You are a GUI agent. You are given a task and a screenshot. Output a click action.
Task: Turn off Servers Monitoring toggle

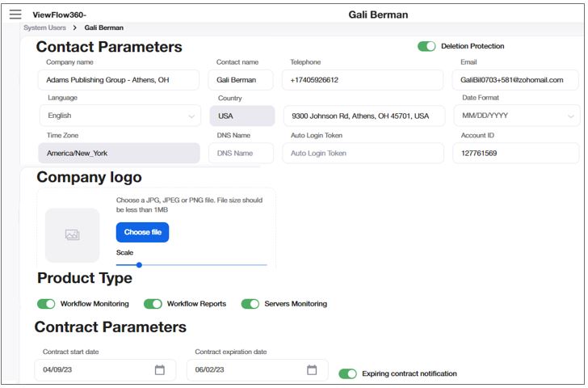point(250,304)
